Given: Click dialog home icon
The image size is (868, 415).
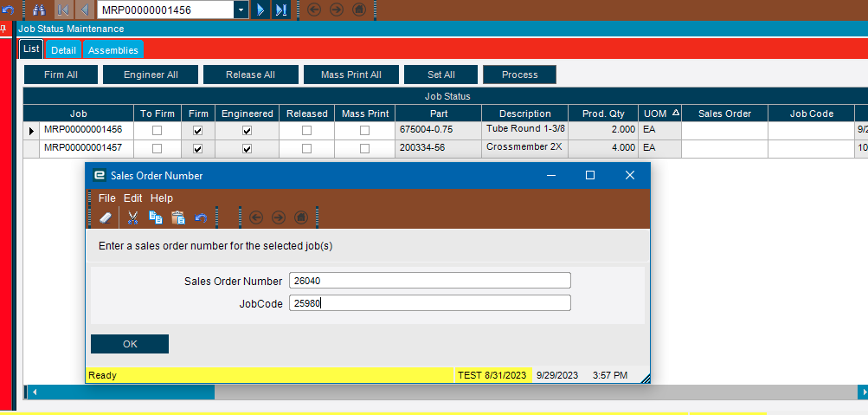Looking at the screenshot, I should coord(300,217).
